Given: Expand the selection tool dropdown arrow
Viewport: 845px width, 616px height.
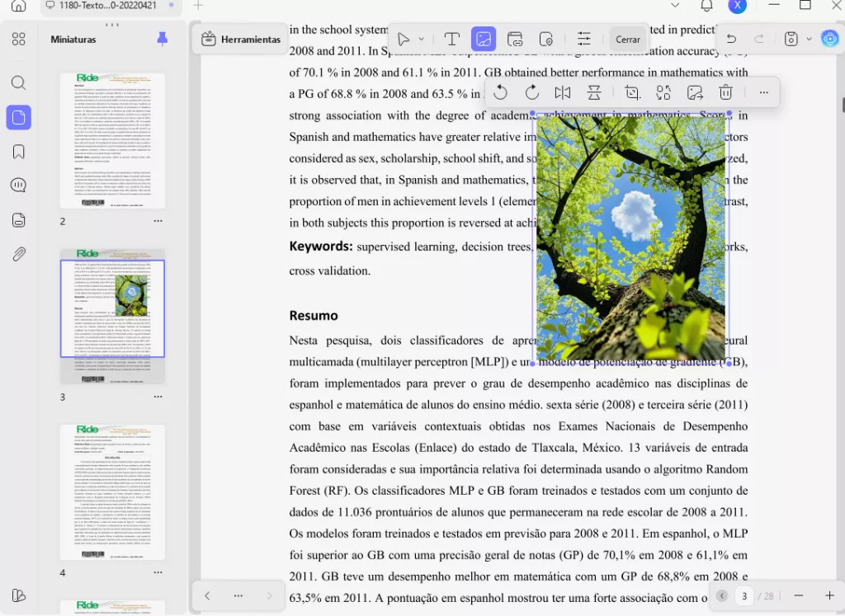Looking at the screenshot, I should pos(422,39).
